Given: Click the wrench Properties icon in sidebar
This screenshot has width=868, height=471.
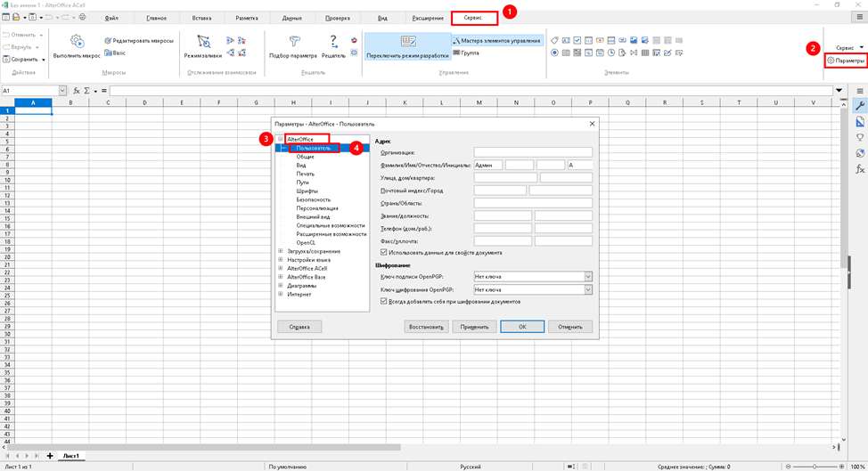Looking at the screenshot, I should (860, 106).
